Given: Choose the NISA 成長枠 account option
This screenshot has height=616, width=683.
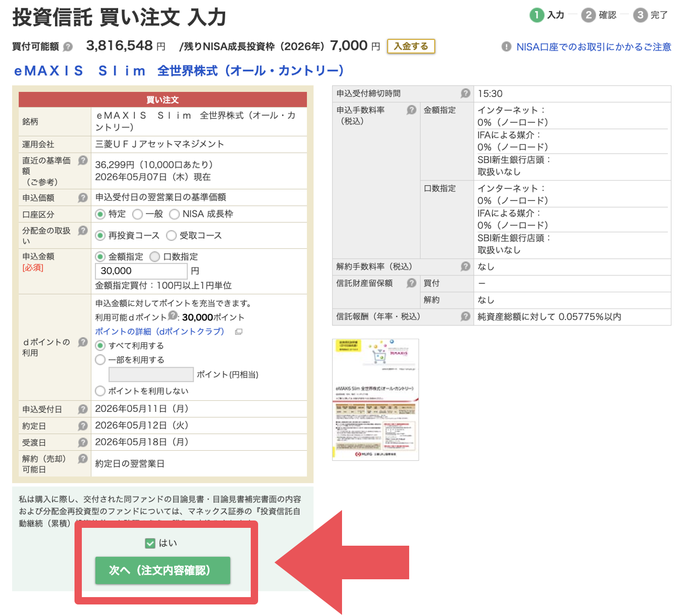Looking at the screenshot, I should pyautogui.click(x=175, y=214).
